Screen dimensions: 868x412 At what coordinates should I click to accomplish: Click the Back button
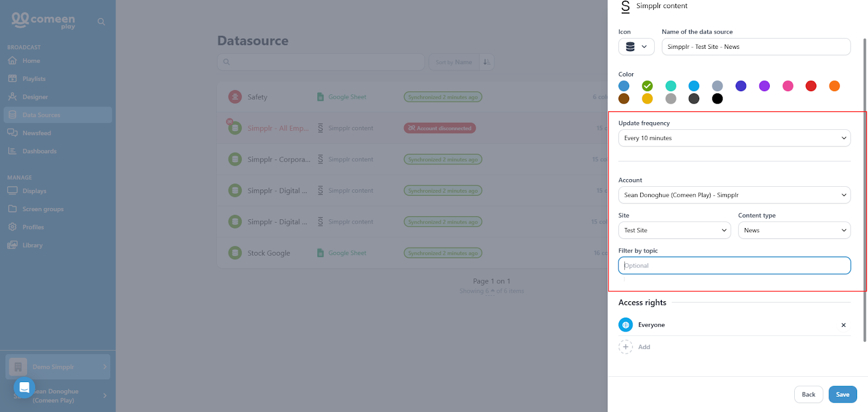(x=808, y=395)
